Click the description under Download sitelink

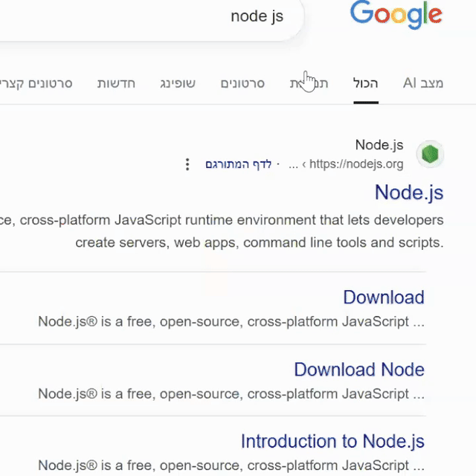click(x=231, y=321)
